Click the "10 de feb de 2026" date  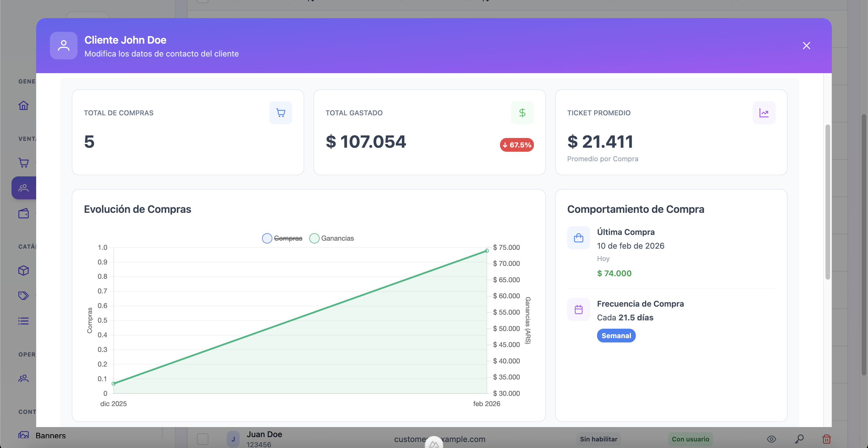[630, 246]
